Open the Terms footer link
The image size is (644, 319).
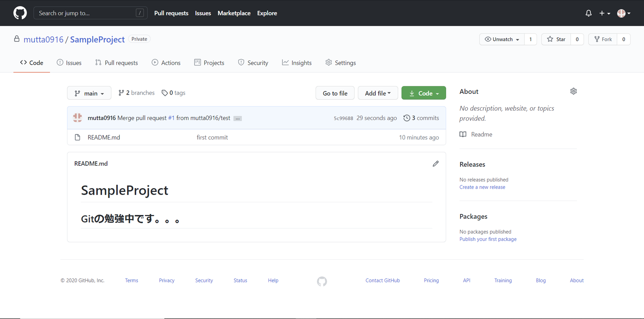(x=131, y=280)
